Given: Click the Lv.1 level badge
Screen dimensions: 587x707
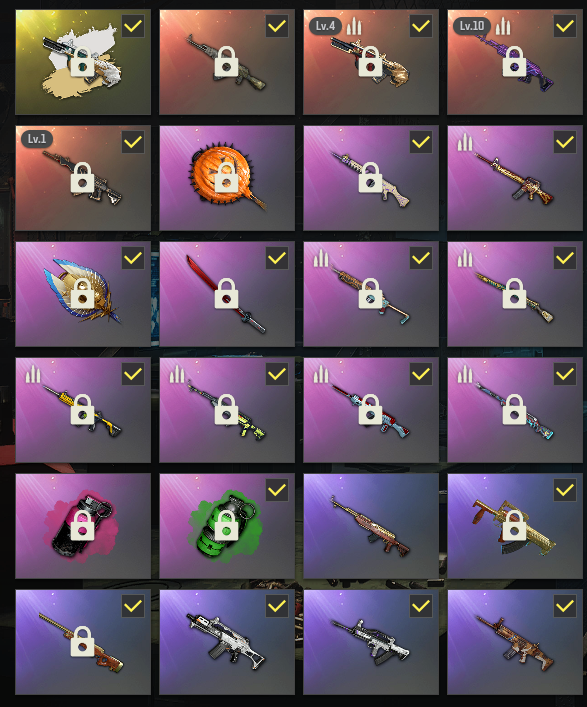Looking at the screenshot, I should [x=37, y=138].
